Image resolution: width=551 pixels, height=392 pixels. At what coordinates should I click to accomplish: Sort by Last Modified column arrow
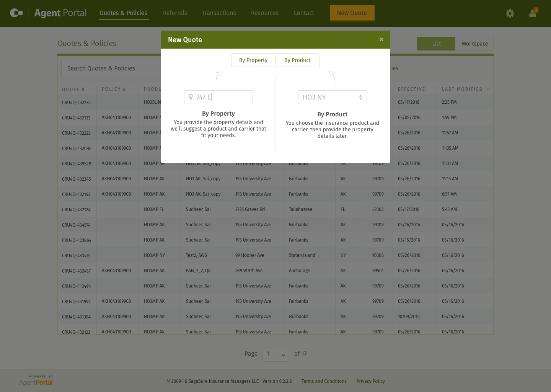[488, 89]
